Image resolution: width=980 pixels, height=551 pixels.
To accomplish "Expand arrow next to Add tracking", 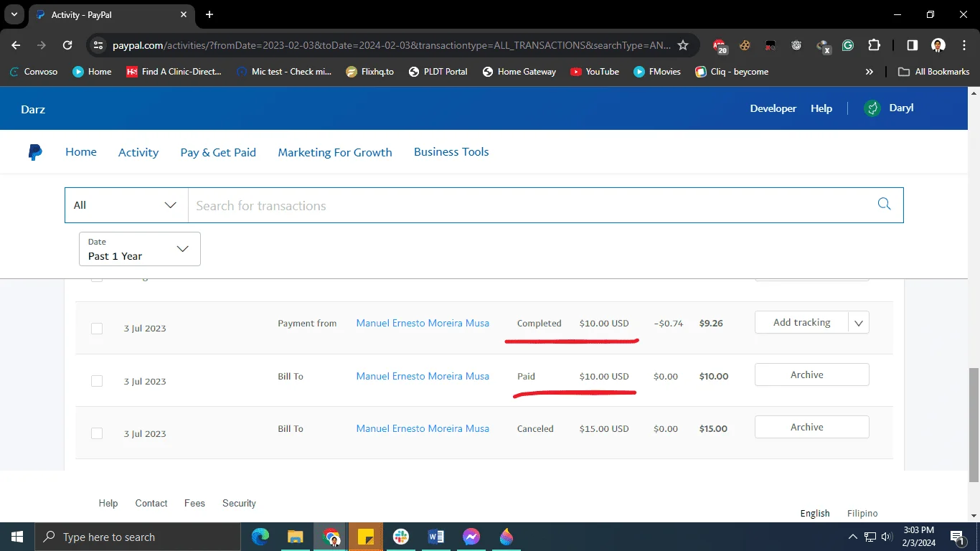I will pyautogui.click(x=859, y=323).
